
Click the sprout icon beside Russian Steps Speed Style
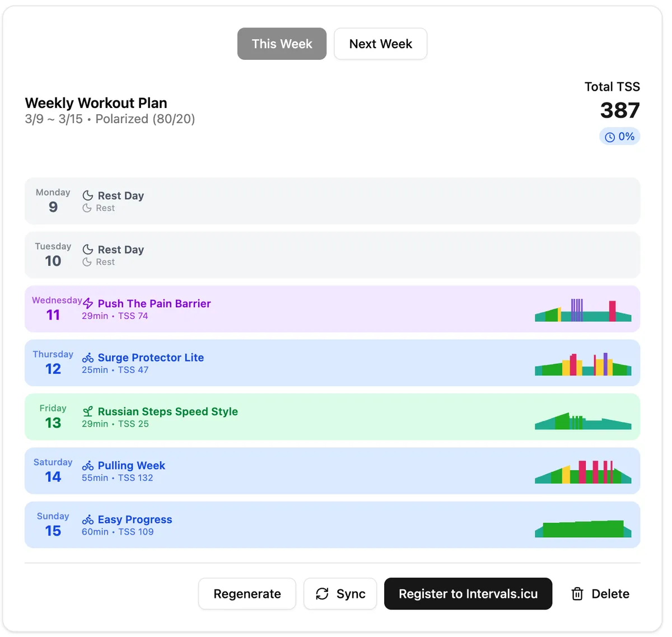88,411
